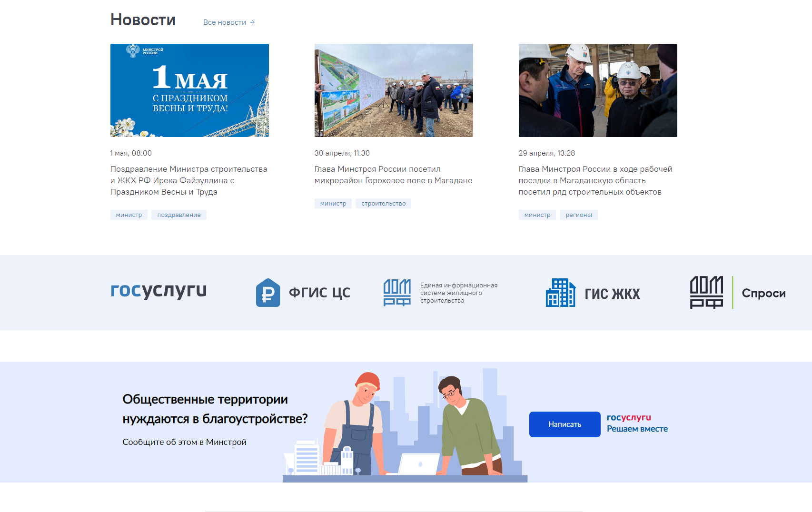Select the 'строительство' tag
This screenshot has width=812, height=512.
coord(383,204)
